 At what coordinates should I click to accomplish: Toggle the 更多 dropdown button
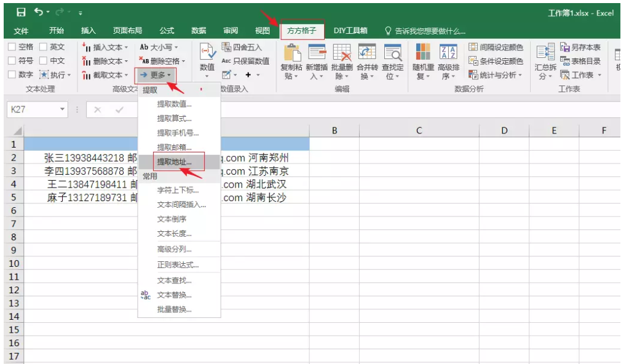pos(155,75)
